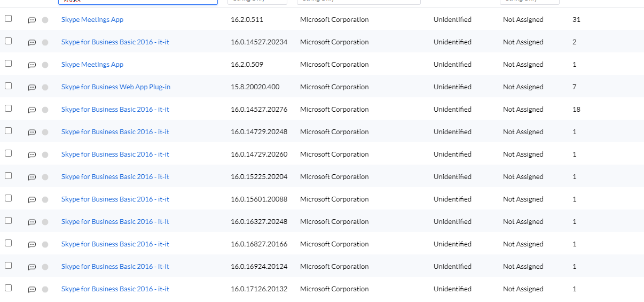
Task: Tick checkbox on version 16.0.14729.20248 row
Action: tap(8, 130)
